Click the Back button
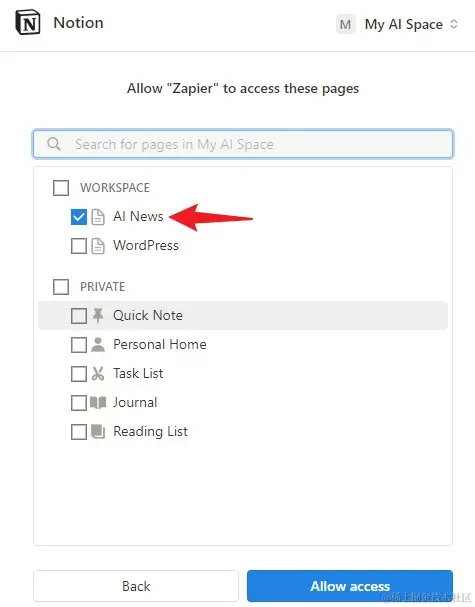Image resolution: width=475 pixels, height=607 pixels. 136,586
